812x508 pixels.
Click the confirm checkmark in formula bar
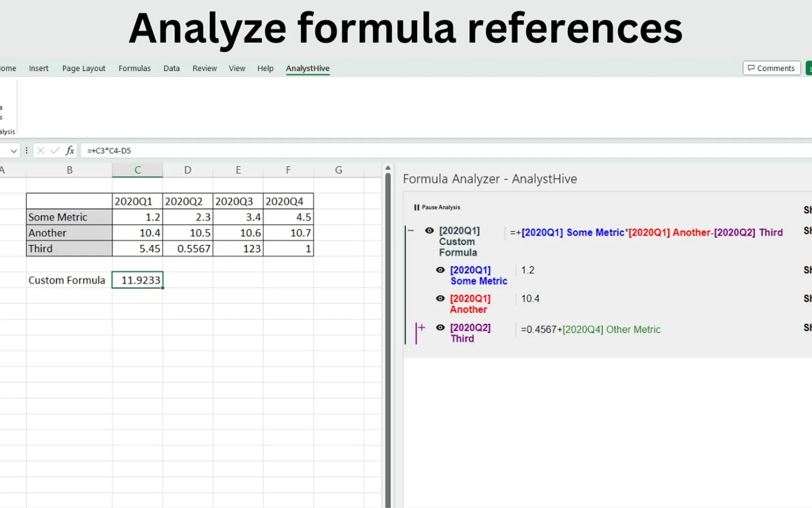tap(55, 150)
